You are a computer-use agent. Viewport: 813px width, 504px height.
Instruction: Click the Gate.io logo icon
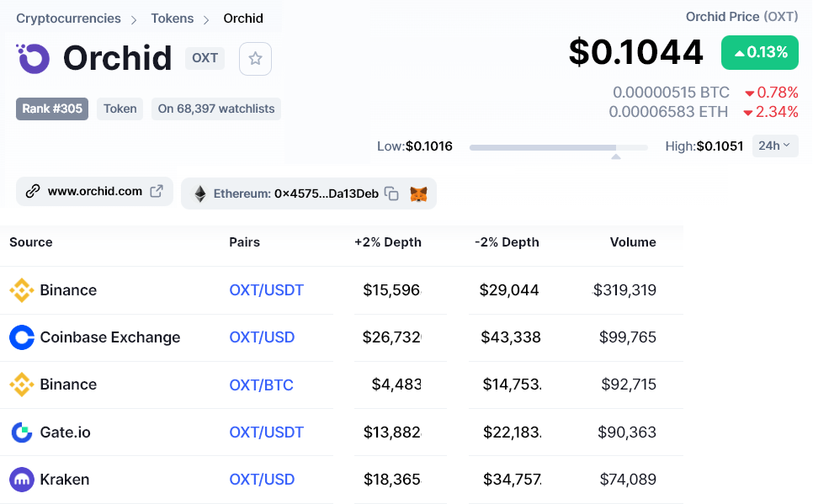click(x=22, y=432)
